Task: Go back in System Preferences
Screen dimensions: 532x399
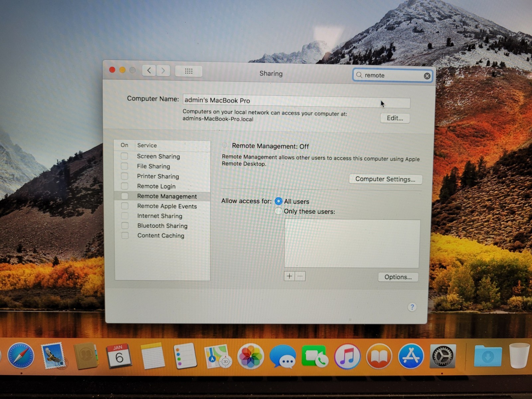Action: tap(149, 70)
